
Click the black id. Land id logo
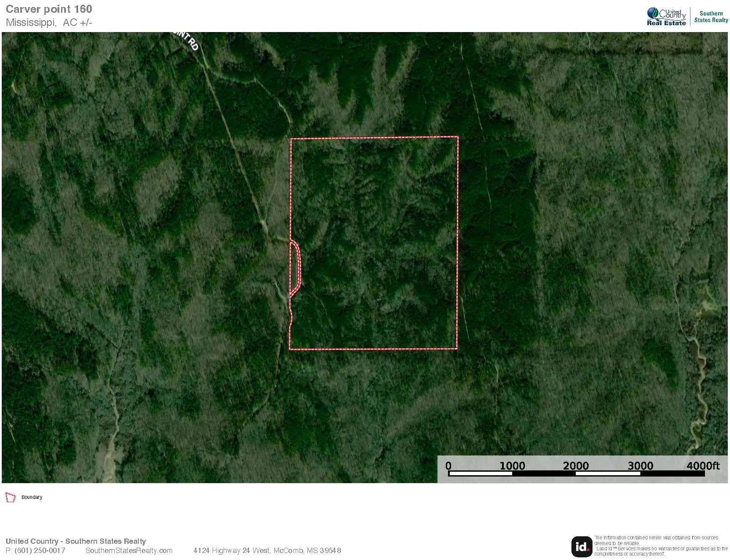(x=582, y=546)
